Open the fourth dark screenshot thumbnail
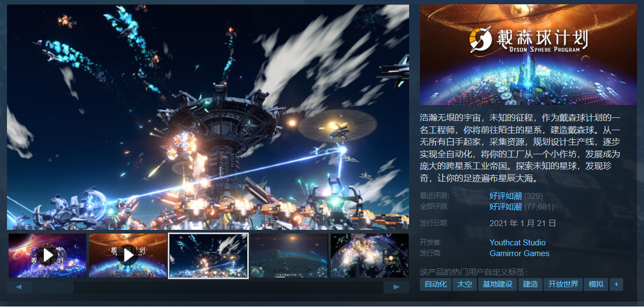 click(288, 255)
